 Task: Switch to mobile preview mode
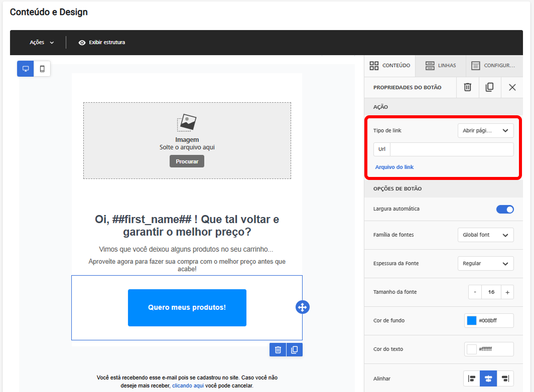point(42,69)
